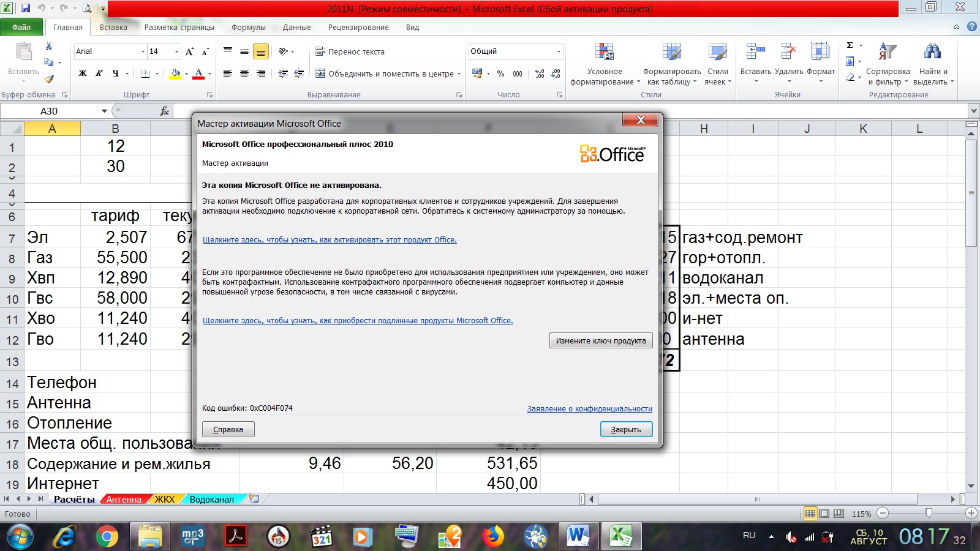Click the accounting currency format icon

[477, 73]
